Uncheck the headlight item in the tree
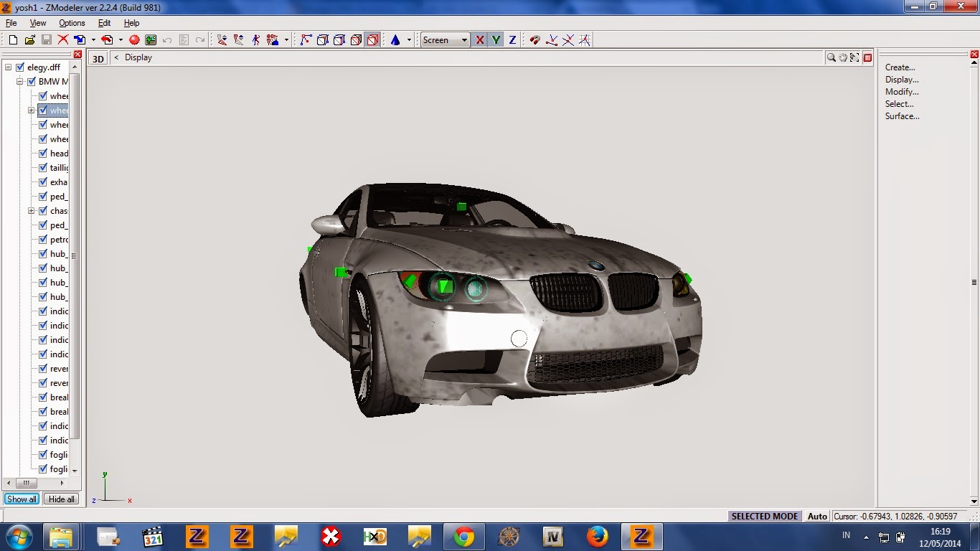This screenshot has width=980, height=551. [x=43, y=153]
